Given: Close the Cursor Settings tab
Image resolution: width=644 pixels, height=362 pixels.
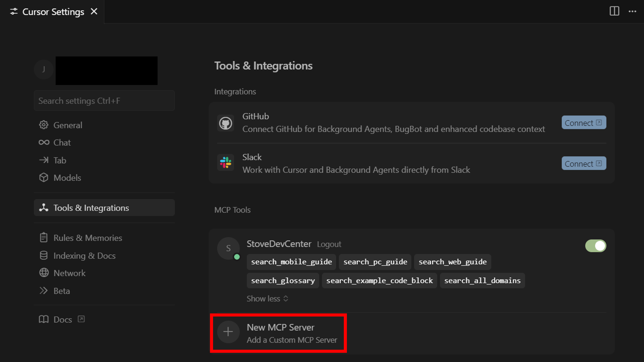Looking at the screenshot, I should point(94,12).
